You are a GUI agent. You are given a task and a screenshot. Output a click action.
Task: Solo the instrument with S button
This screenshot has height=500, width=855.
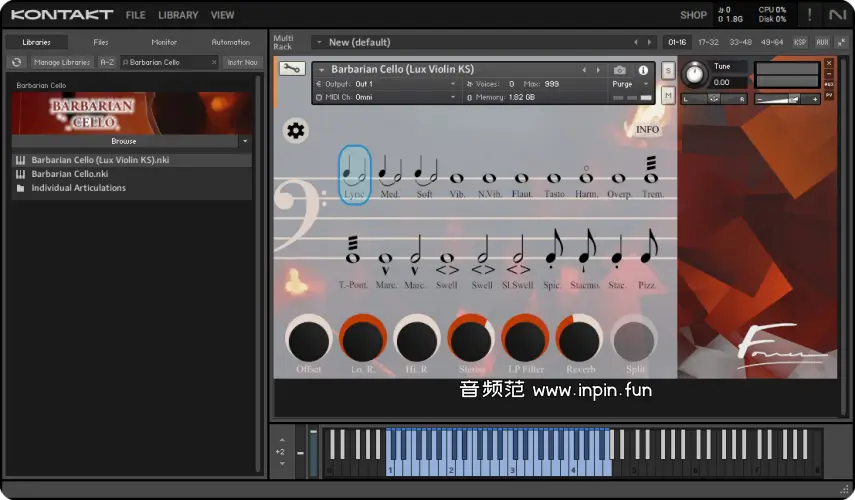[668, 70]
